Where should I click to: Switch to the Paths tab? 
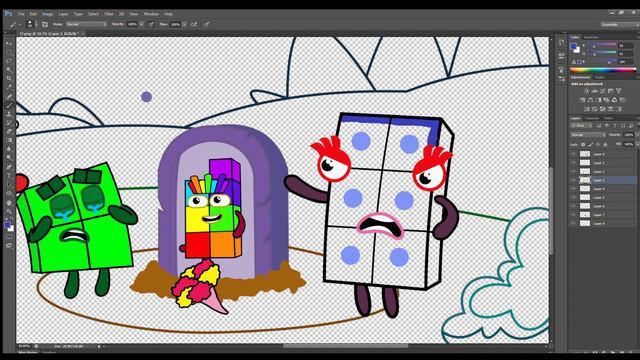tap(608, 118)
